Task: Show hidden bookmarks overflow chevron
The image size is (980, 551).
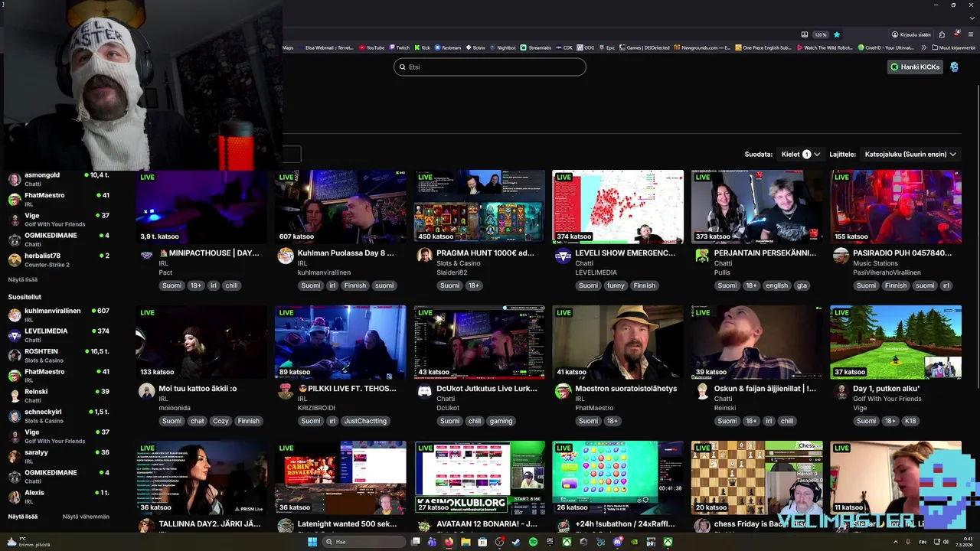Action: tap(923, 47)
